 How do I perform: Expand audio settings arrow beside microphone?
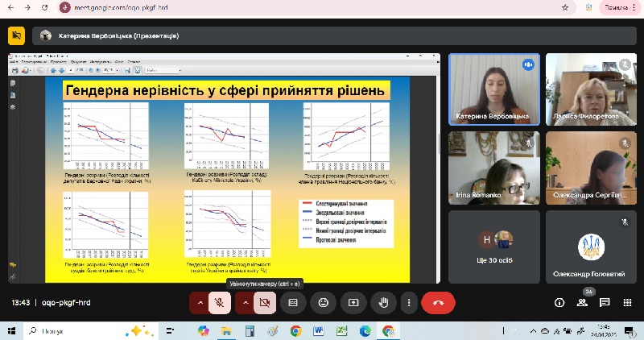[x=199, y=303]
